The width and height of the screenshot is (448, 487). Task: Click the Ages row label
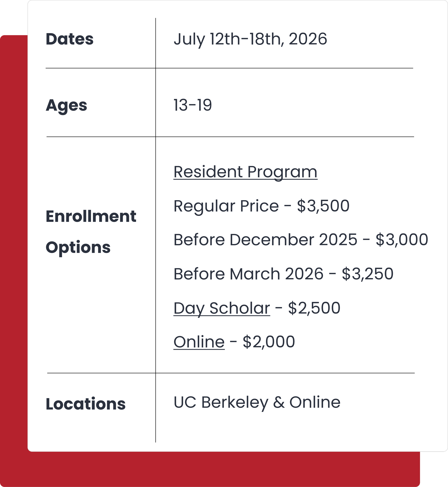point(66,105)
